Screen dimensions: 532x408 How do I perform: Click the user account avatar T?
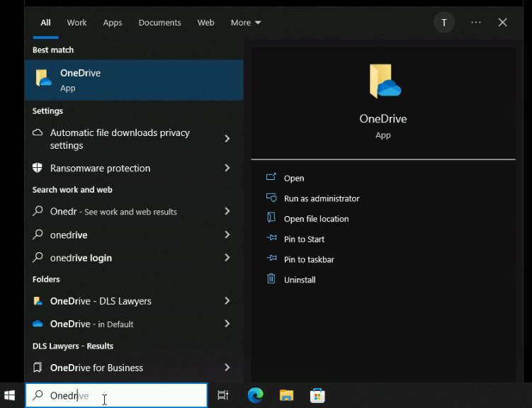pyautogui.click(x=444, y=23)
